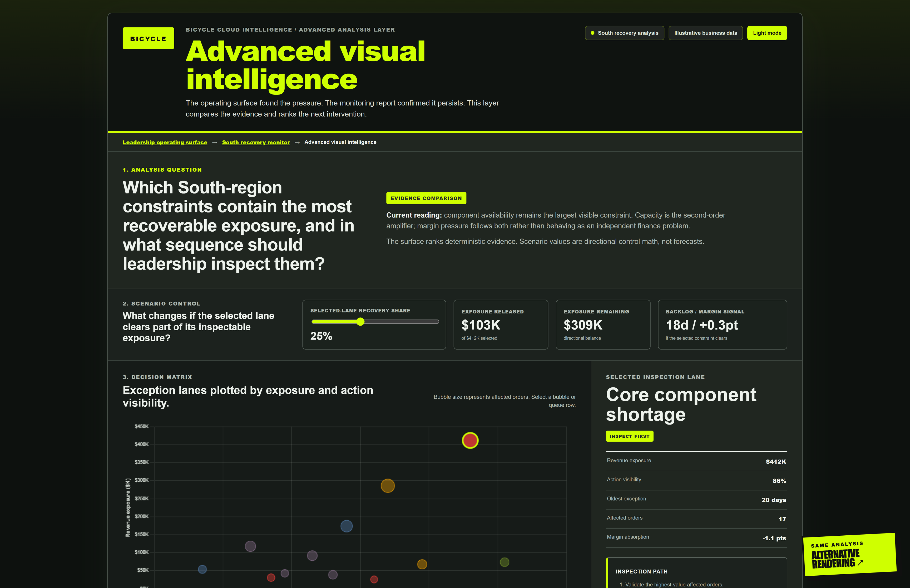
Task: Select the large blue bubble near $175K
Action: pos(346,526)
